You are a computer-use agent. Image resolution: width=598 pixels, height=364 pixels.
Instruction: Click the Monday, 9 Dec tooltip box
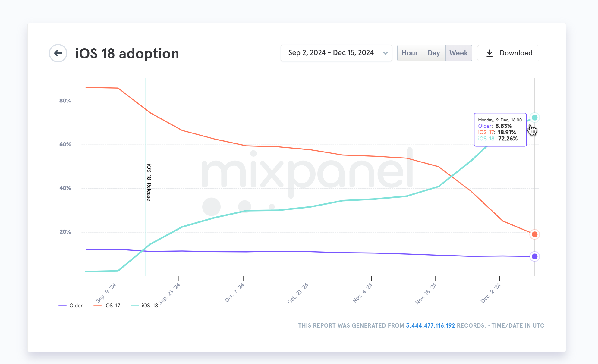point(500,130)
